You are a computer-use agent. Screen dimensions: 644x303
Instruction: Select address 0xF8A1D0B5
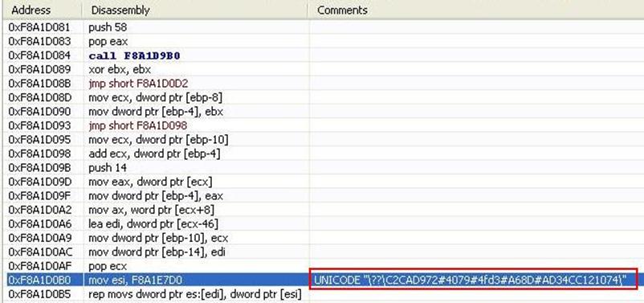tap(39, 294)
